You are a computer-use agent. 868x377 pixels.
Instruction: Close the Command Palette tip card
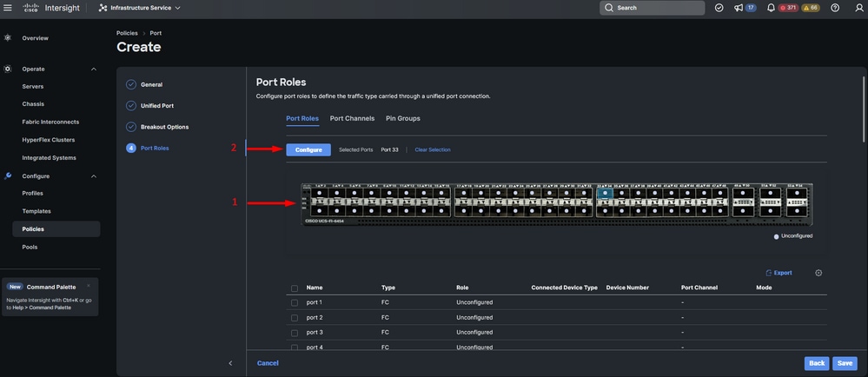click(x=89, y=286)
